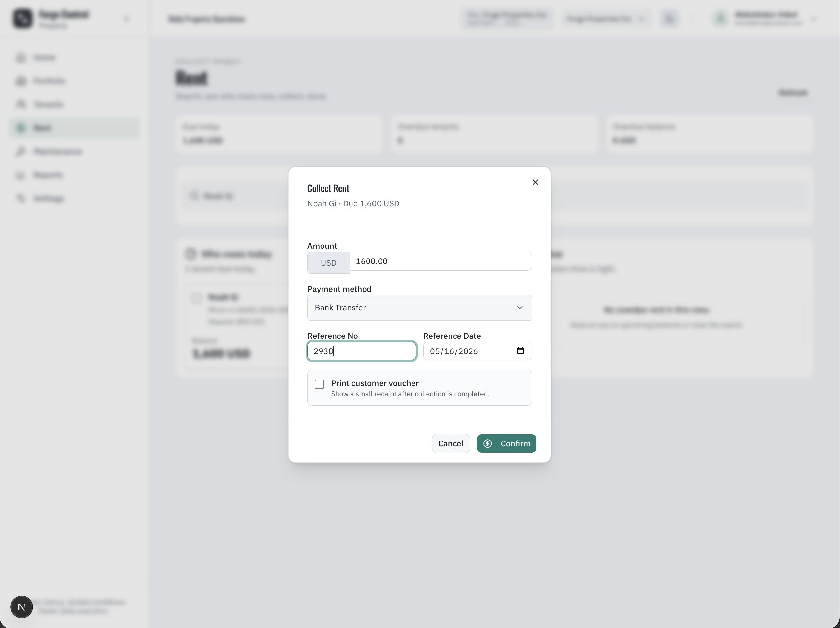Cancel the rent collection
Viewport: 840px width, 628px height.
tap(451, 443)
